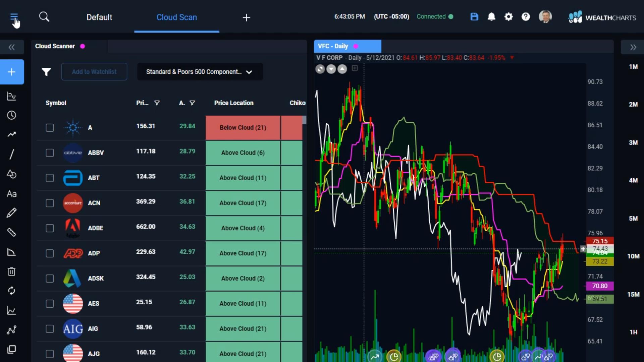
Task: Select the node path tool icon
Action: (12, 330)
